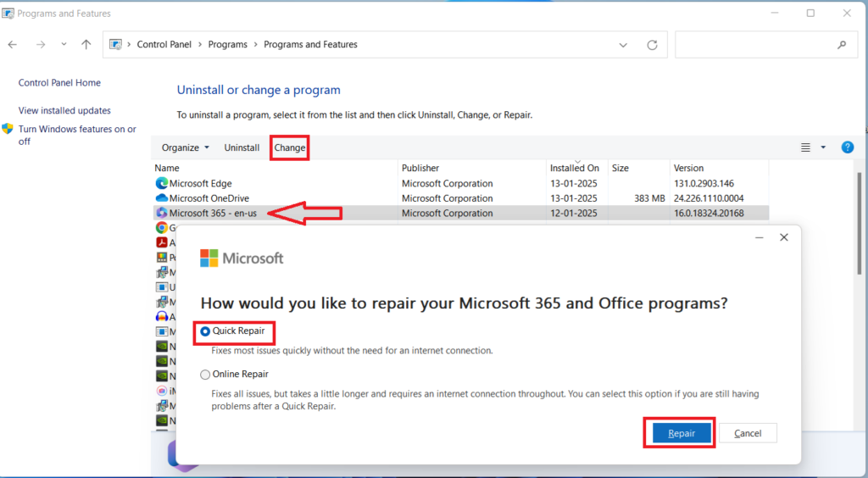Click the search magnifier icon
This screenshot has width=868, height=478.
842,45
